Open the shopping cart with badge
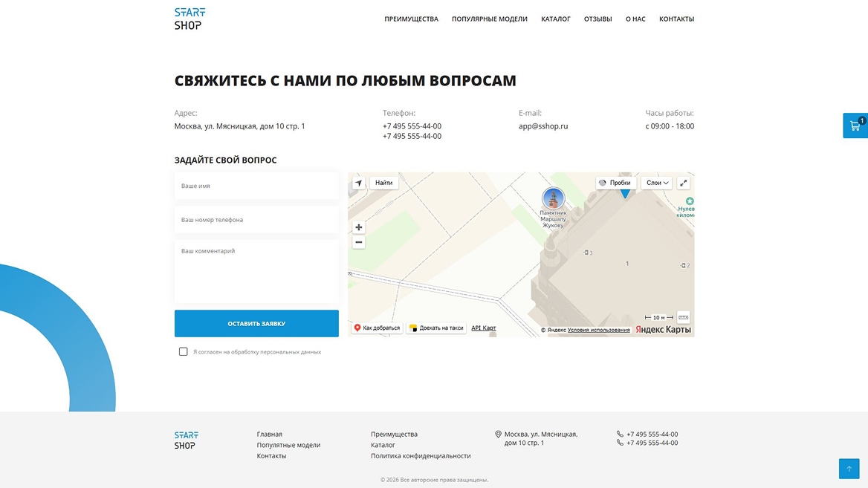868x488 pixels. [855, 126]
